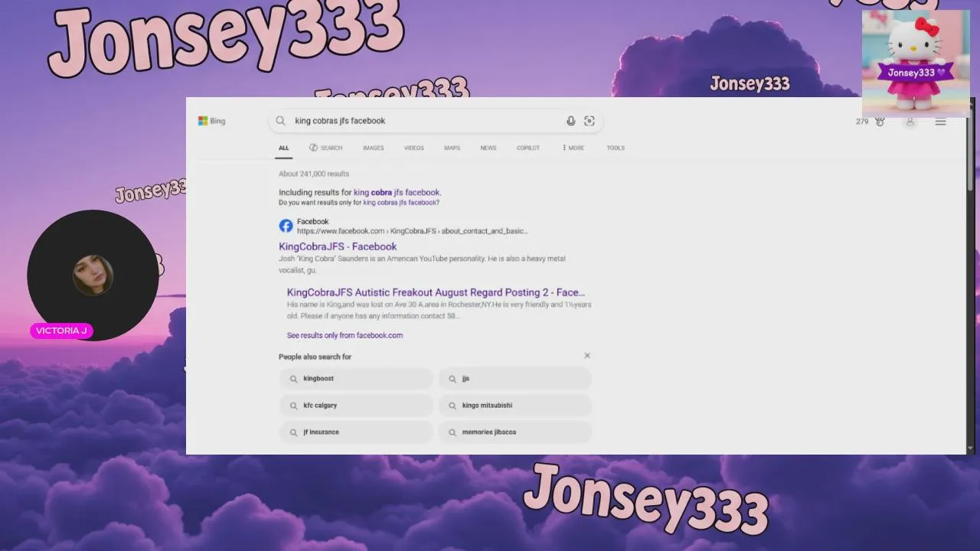Image resolution: width=980 pixels, height=551 pixels.
Task: Switch to the MAPS tab
Action: pyautogui.click(x=452, y=148)
